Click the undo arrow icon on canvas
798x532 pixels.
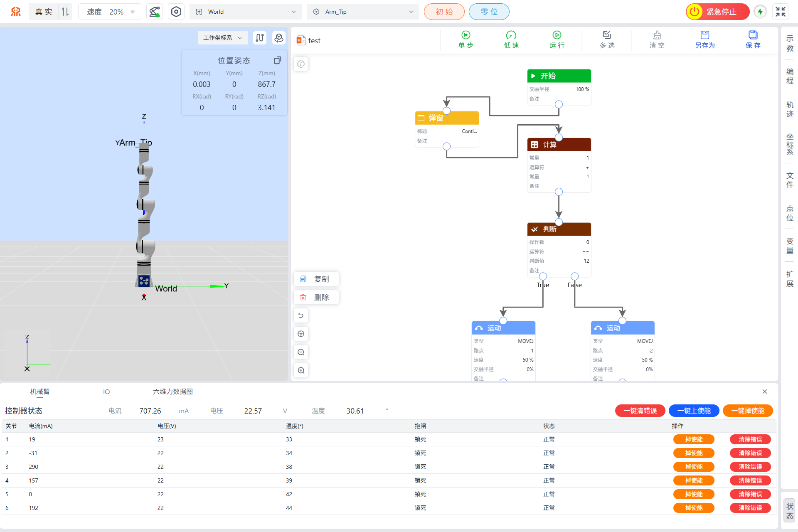point(301,315)
